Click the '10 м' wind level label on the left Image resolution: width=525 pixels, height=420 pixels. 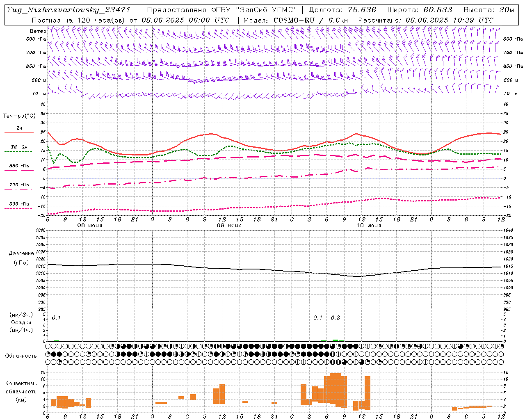(x=39, y=94)
